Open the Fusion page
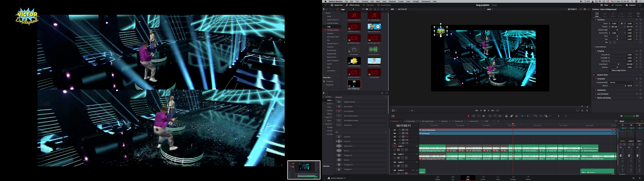This screenshot has height=181, width=644. [x=483, y=178]
